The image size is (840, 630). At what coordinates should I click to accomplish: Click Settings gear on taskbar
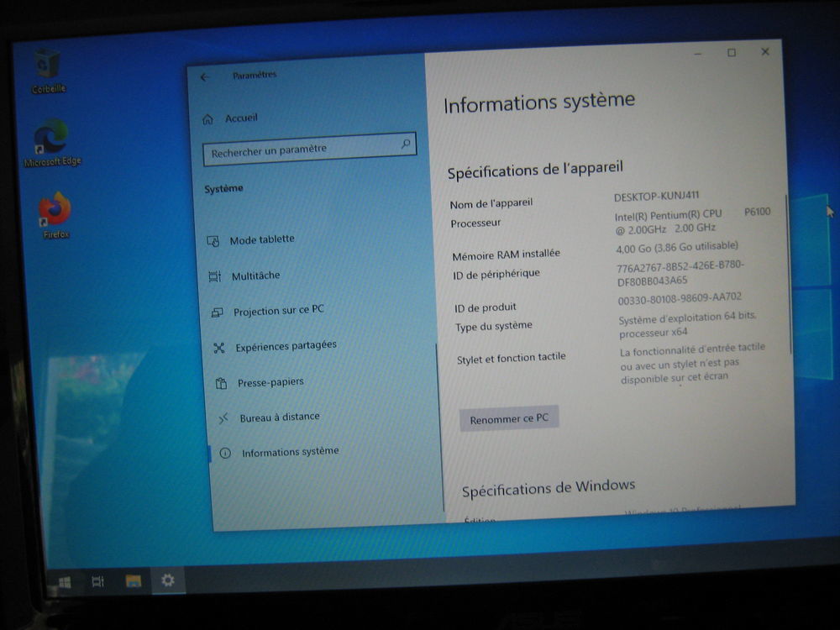point(168,580)
